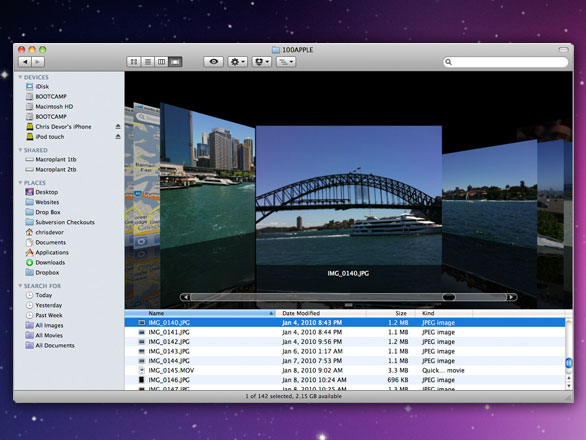586x440 pixels.
Task: Open Quick Look with the eye button
Action: [x=214, y=62]
